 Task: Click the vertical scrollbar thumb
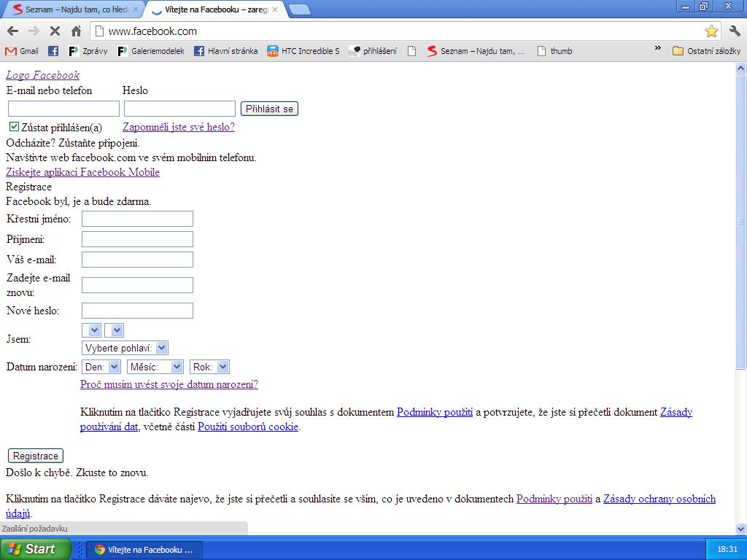(x=741, y=222)
